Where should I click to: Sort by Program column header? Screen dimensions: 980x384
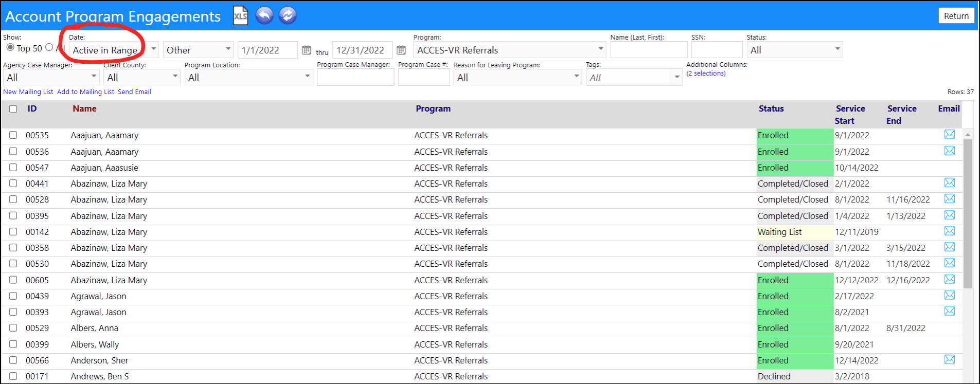click(433, 108)
